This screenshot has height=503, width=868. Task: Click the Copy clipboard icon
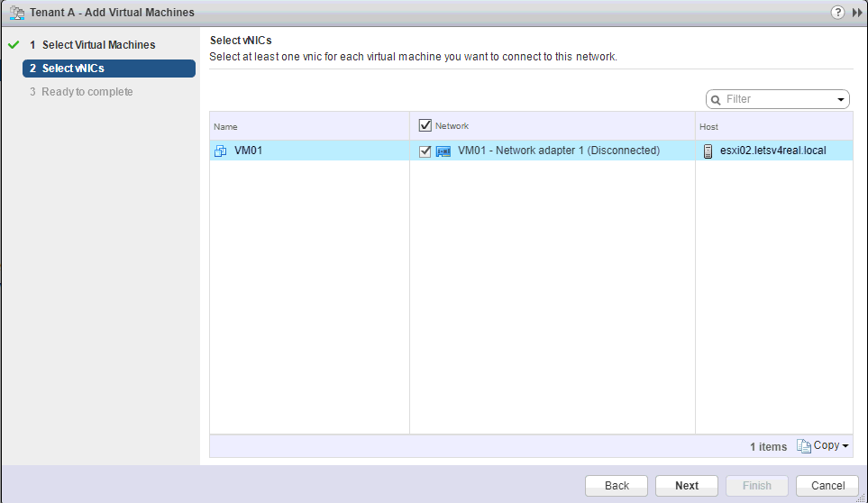(x=804, y=446)
